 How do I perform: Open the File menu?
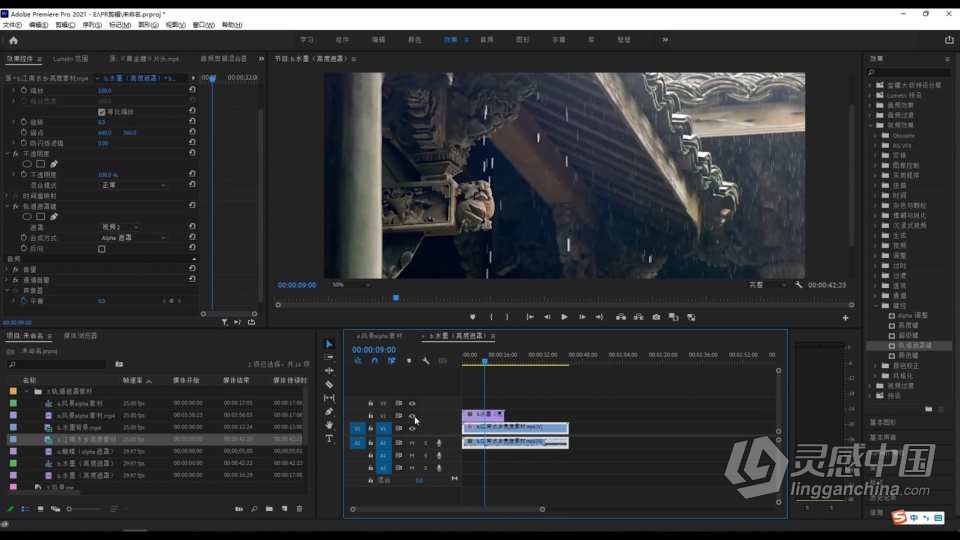coord(12,25)
